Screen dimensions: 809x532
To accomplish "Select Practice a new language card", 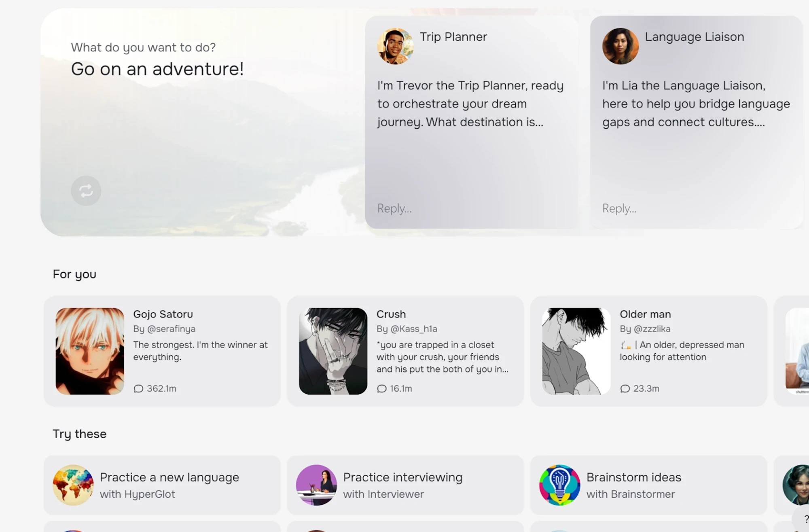I will (169, 485).
